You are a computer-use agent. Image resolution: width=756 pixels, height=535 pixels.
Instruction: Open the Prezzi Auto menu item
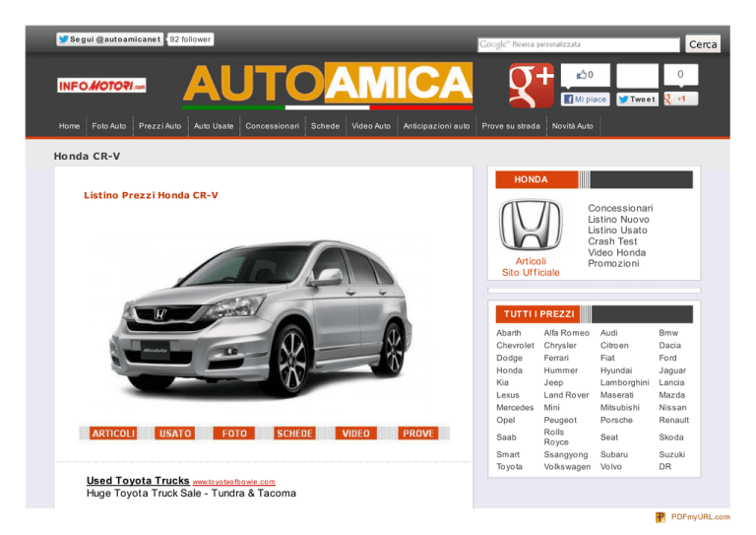click(x=159, y=126)
